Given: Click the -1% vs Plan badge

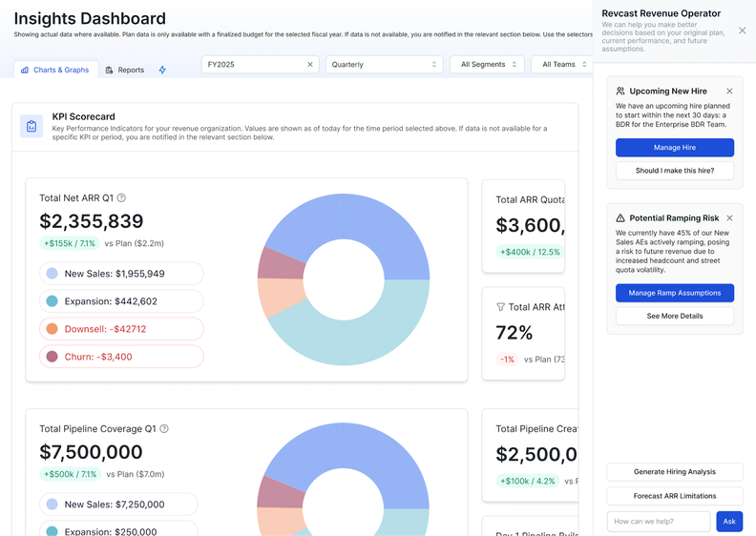Looking at the screenshot, I should [507, 360].
